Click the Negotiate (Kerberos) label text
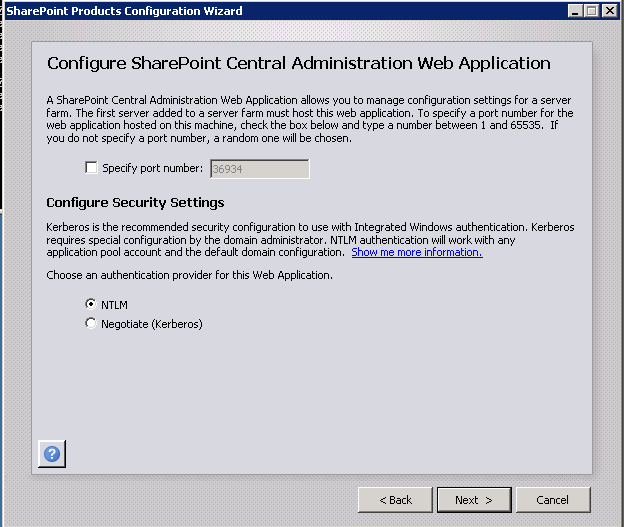Viewport: 624px width, 527px height. [151, 324]
